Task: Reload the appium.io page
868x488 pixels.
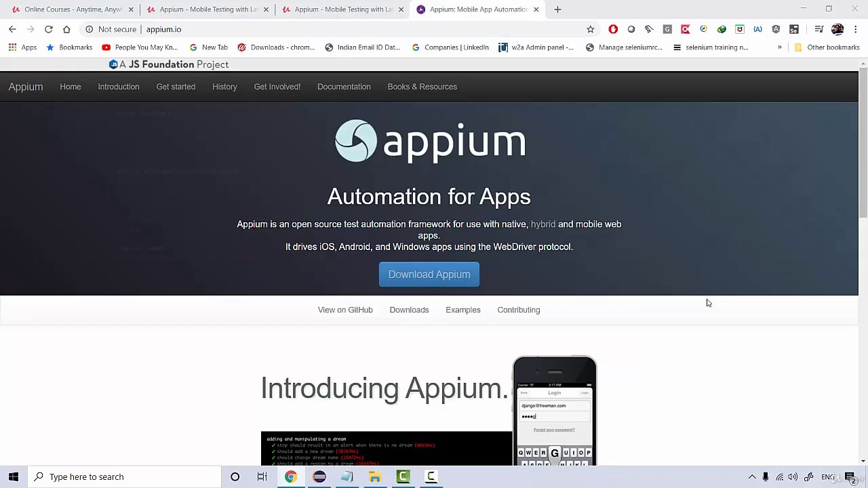Action: click(x=49, y=29)
